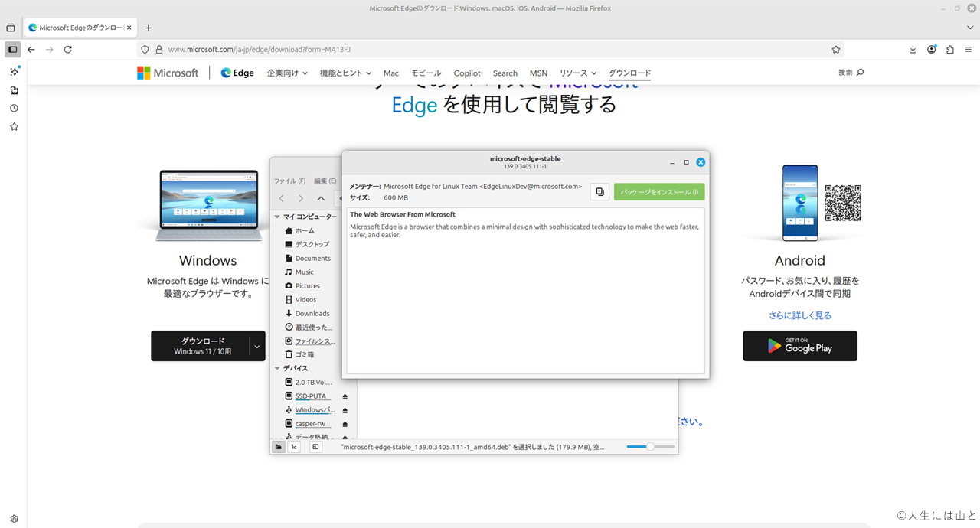The height and width of the screenshot is (528, 980).
Task: Reload the page in Firefox
Action: click(68, 49)
